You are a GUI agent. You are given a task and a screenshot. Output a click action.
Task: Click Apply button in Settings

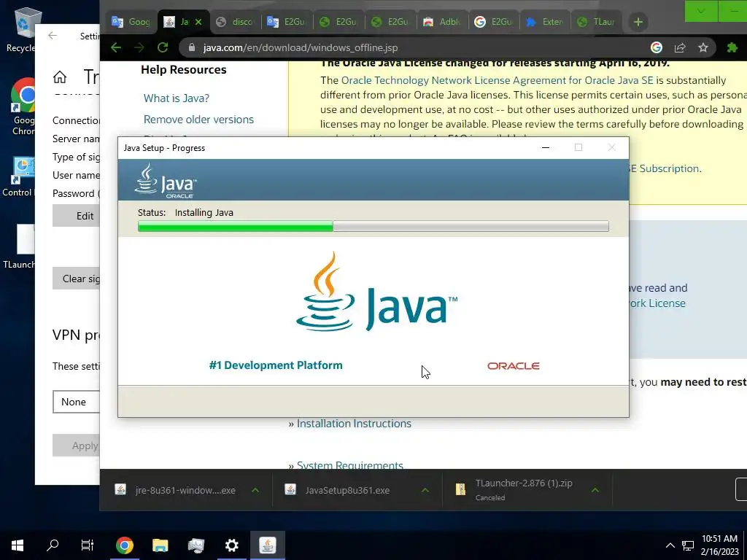click(76, 446)
